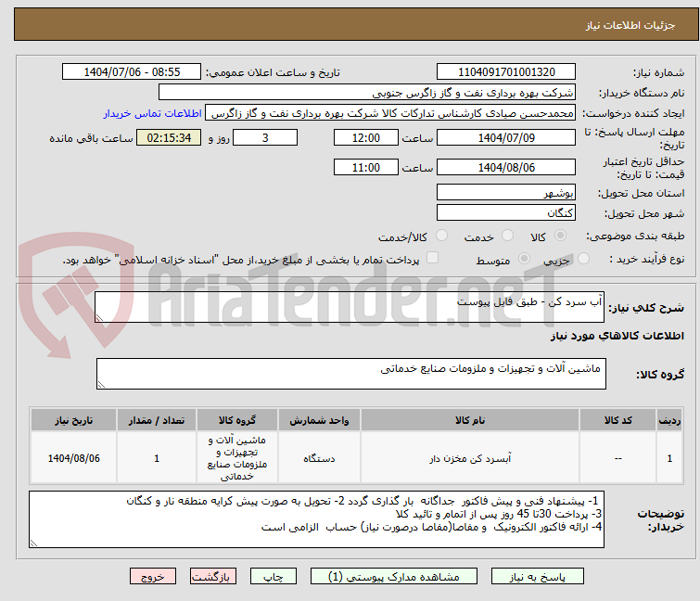This screenshot has width=700, height=601.
Task: Select the خدمت radio button
Action: [x=507, y=236]
